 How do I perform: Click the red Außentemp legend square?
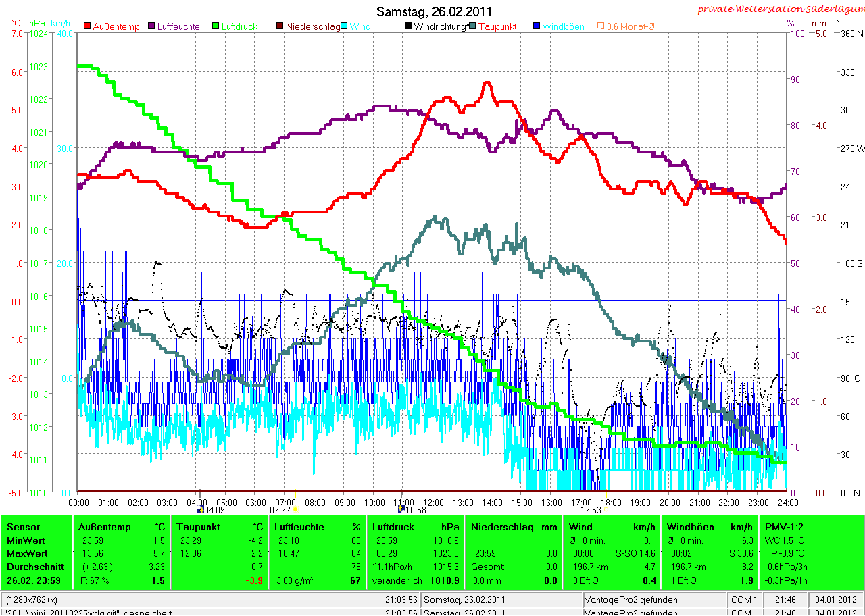coord(87,26)
